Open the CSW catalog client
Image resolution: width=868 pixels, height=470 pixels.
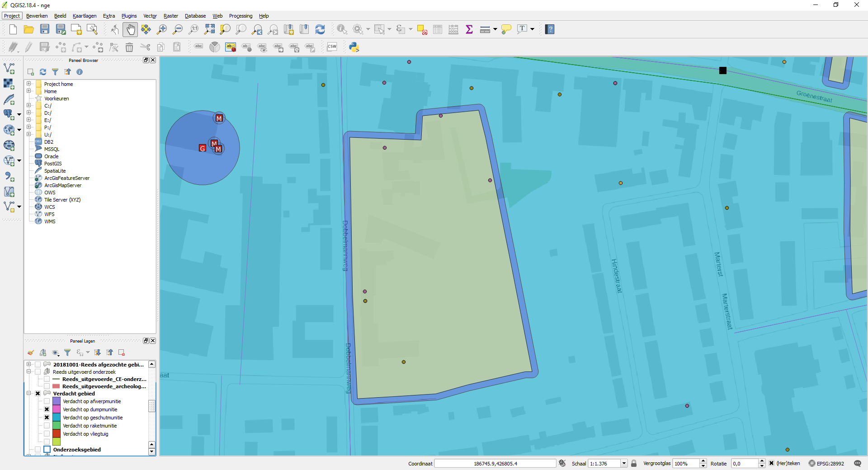click(x=332, y=47)
